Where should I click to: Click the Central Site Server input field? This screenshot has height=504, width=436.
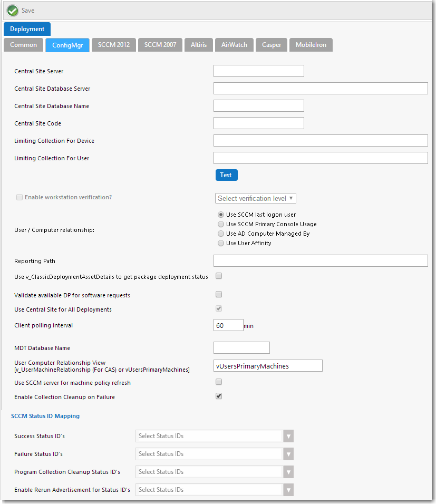[x=259, y=71]
